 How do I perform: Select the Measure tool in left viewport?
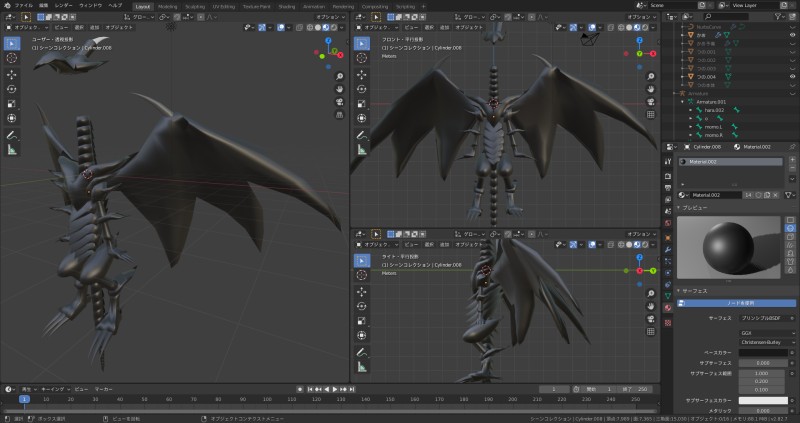pos(12,149)
